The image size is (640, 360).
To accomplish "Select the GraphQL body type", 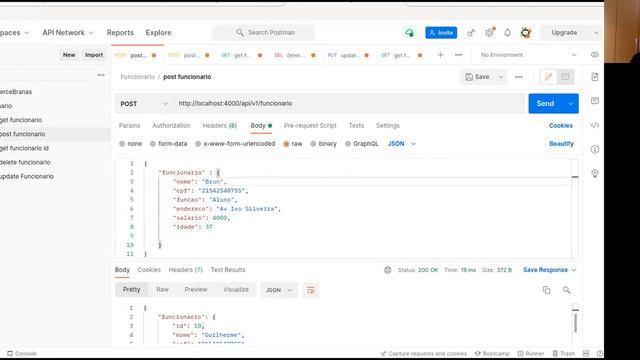I will coord(362,144).
